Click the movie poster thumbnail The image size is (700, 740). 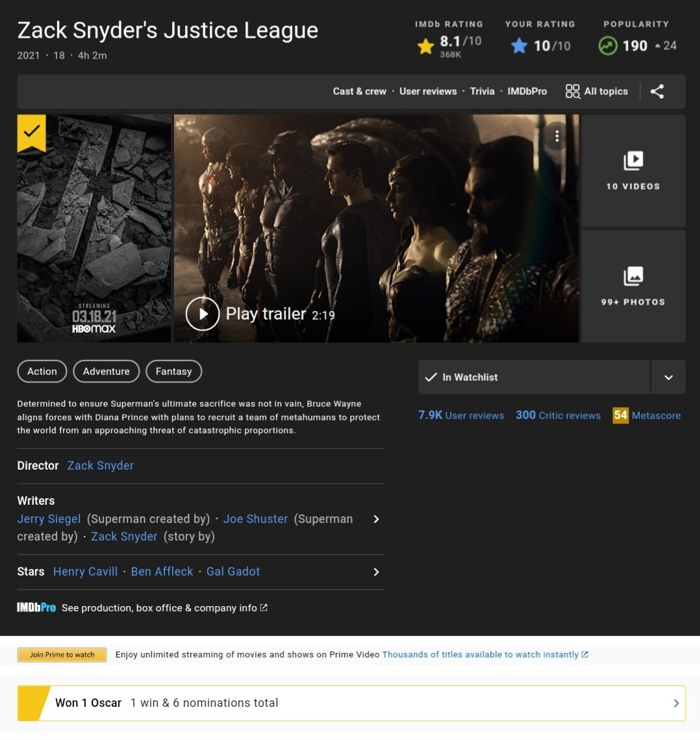[94, 229]
